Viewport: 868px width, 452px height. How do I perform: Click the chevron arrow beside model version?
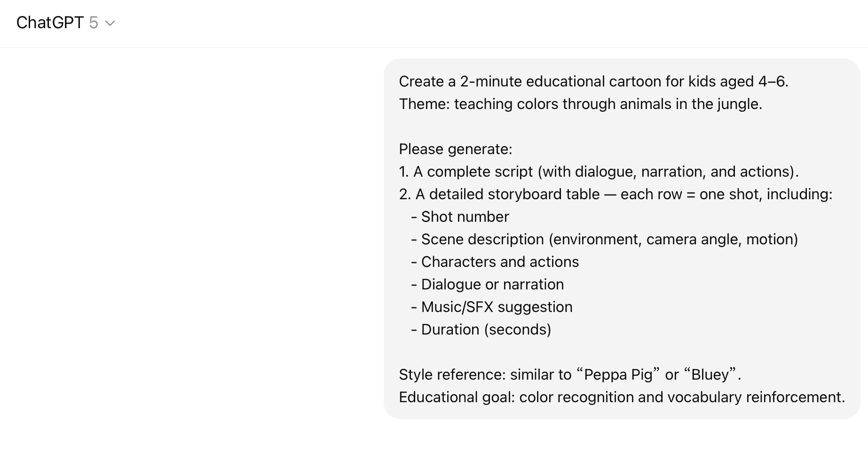click(x=110, y=23)
